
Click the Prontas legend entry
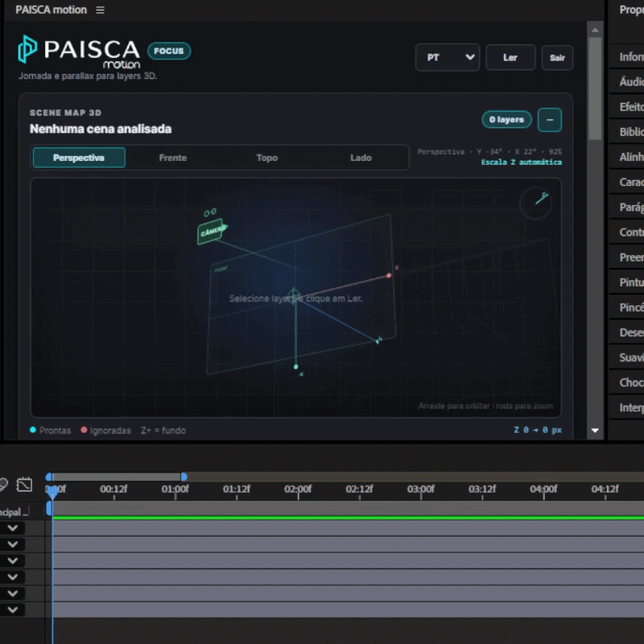click(x=50, y=431)
